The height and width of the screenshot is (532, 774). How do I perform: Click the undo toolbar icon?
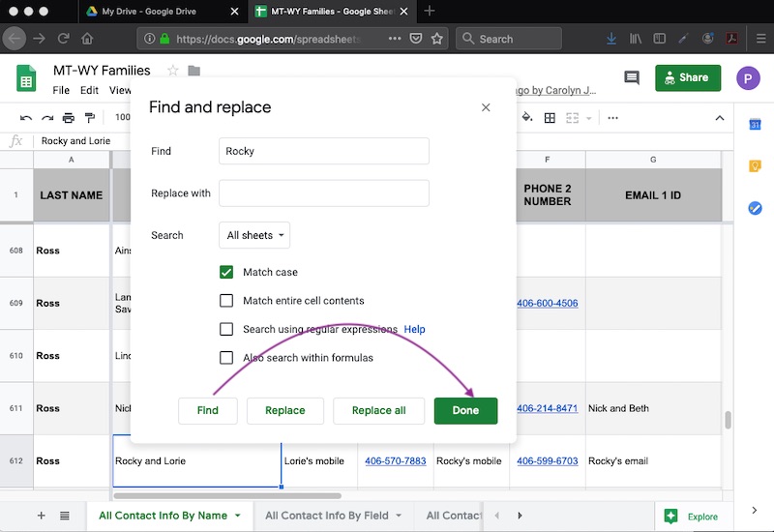pos(26,118)
